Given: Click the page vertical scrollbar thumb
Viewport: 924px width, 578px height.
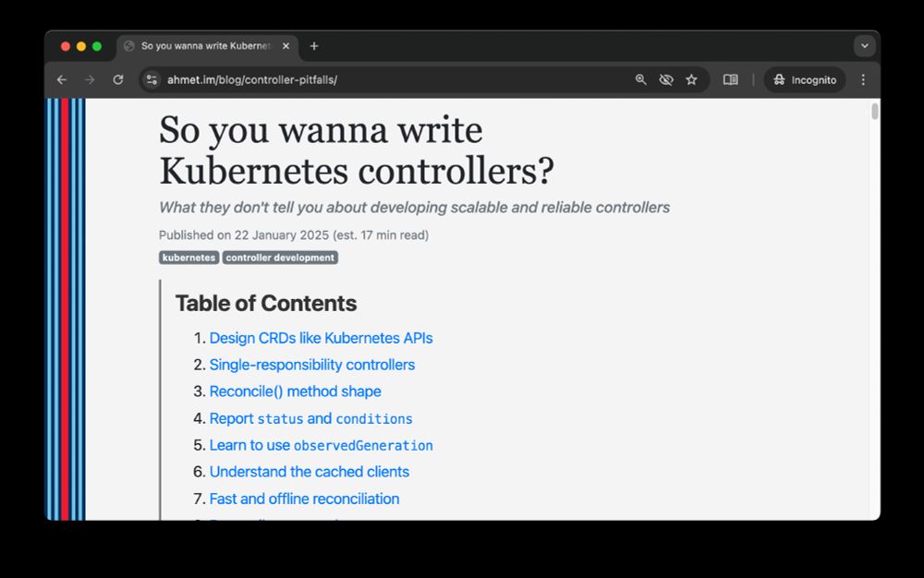Looking at the screenshot, I should point(874,111).
